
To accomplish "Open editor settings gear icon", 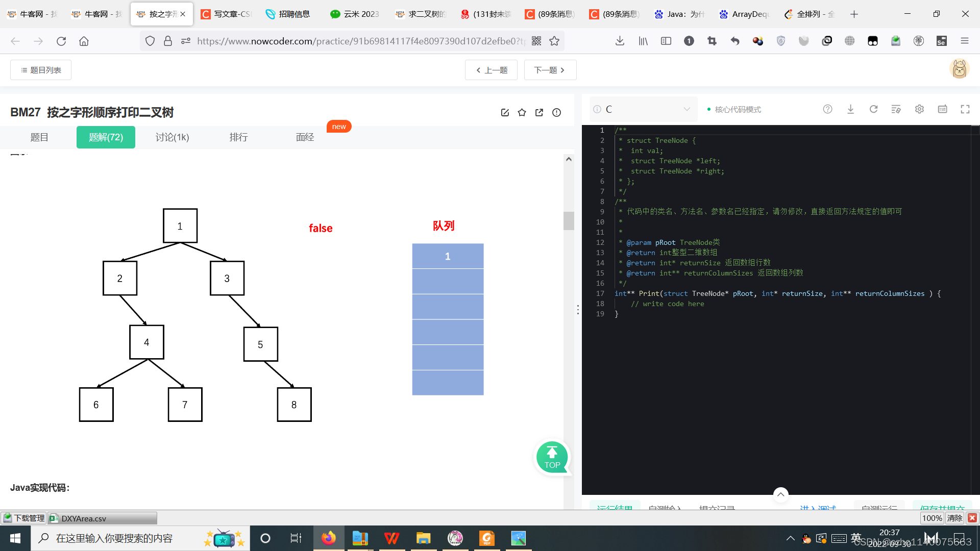I will [x=919, y=109].
